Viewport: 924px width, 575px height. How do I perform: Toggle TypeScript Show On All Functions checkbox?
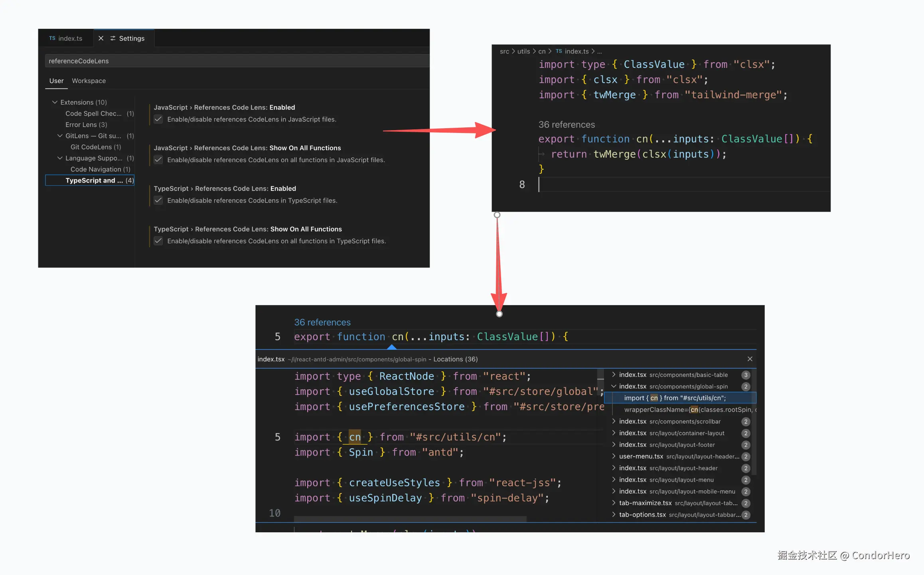pos(158,241)
